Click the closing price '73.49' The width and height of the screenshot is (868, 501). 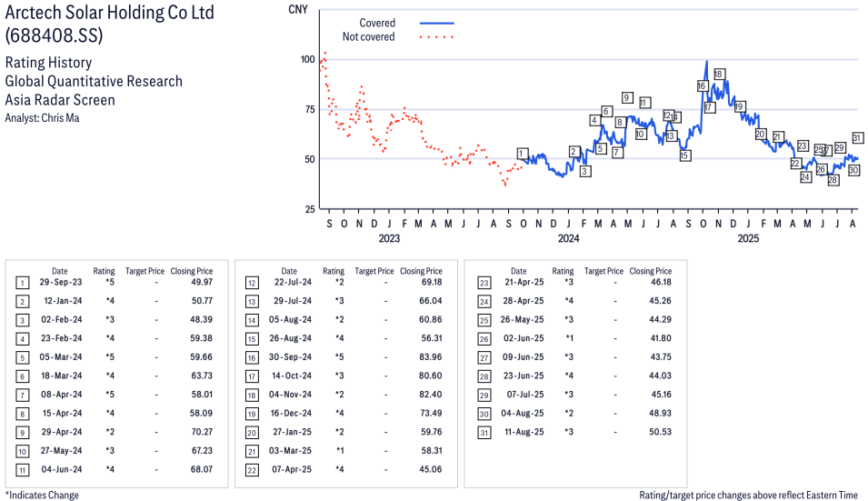click(x=431, y=413)
